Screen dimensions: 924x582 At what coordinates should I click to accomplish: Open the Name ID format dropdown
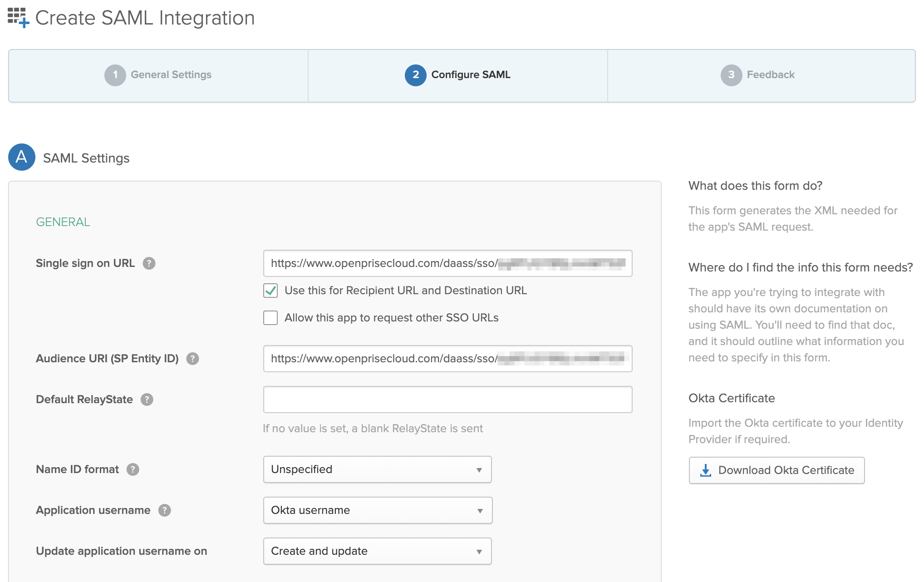click(x=378, y=469)
